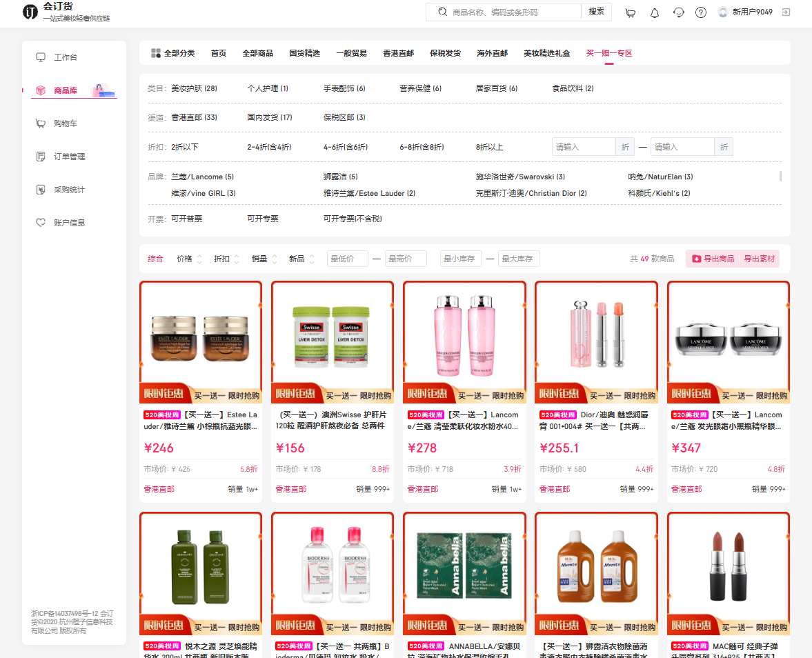Open the 美妆精选礼盒 tab
Screen dimensions: 812x658
(547, 53)
